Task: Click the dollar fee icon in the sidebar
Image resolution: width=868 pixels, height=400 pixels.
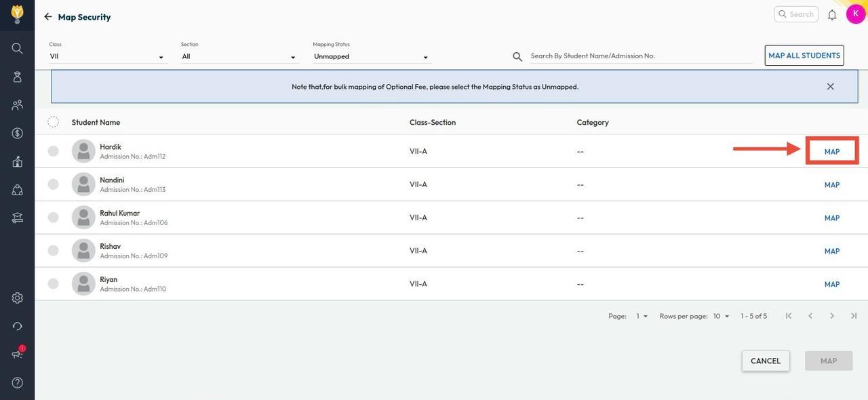Action: pos(17,134)
